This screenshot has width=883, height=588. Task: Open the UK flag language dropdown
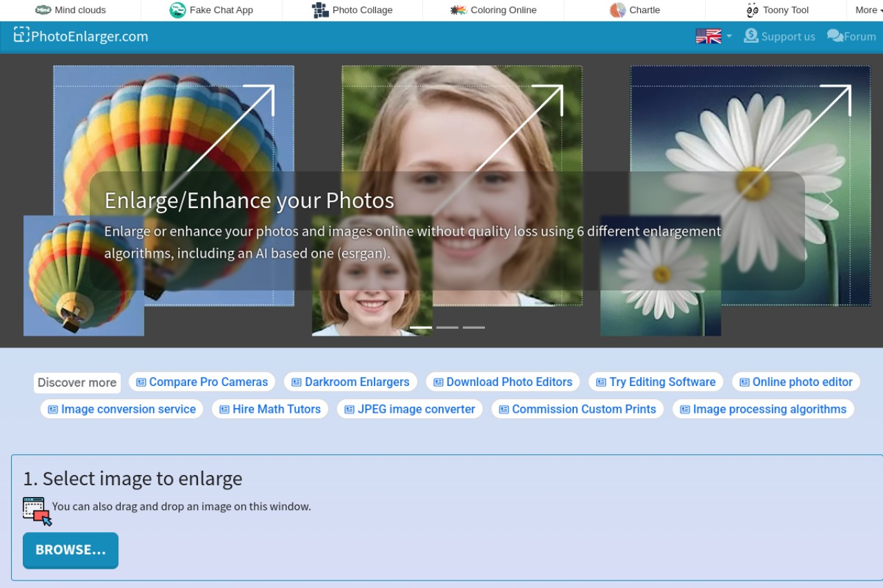(x=714, y=36)
